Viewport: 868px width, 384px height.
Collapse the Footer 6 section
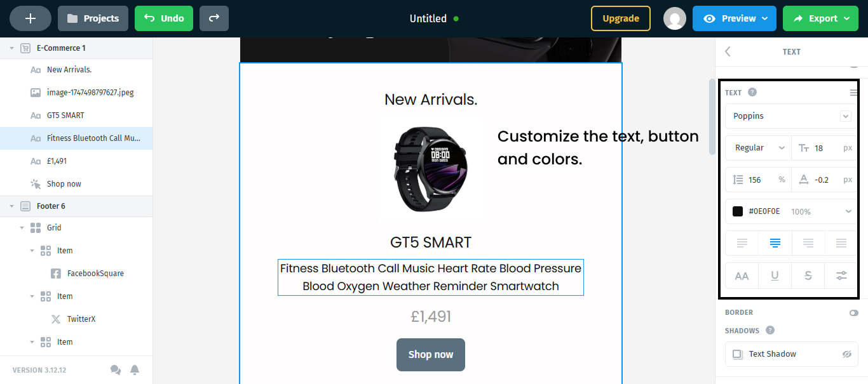[11, 206]
